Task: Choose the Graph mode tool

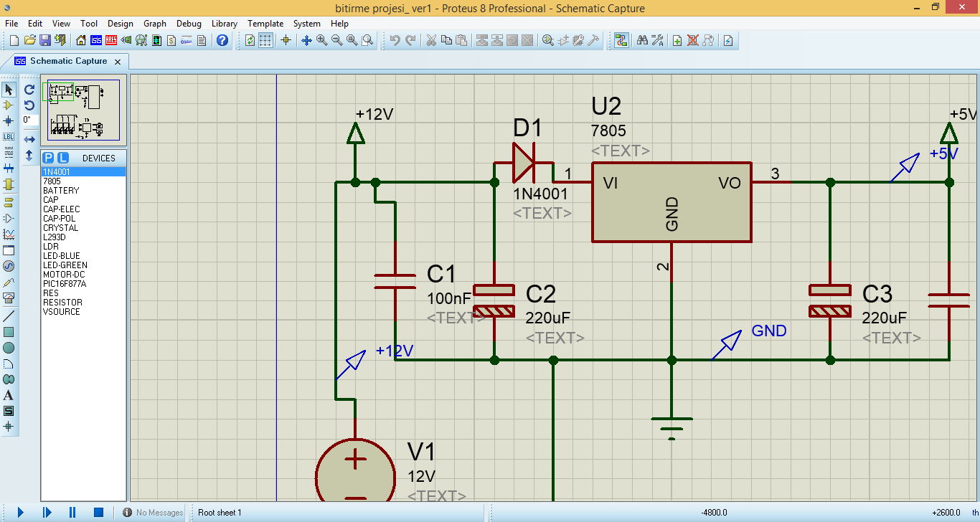Action: (x=9, y=234)
